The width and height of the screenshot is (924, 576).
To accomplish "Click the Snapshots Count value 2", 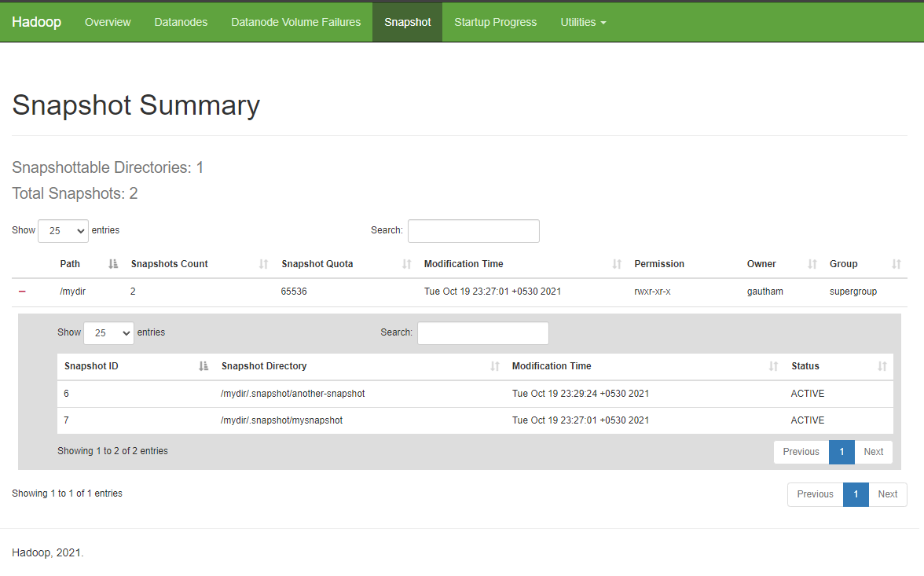I will point(134,292).
